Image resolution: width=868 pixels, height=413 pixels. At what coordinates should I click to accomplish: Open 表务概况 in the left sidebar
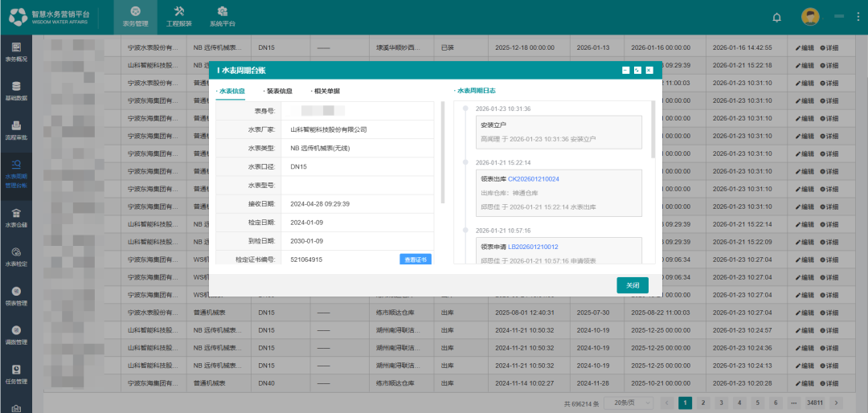pyautogui.click(x=16, y=51)
